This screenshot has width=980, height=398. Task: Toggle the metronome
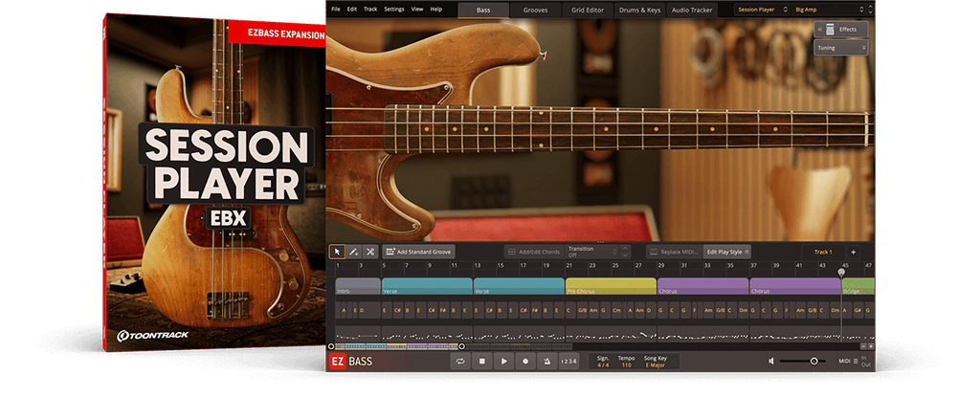(546, 361)
